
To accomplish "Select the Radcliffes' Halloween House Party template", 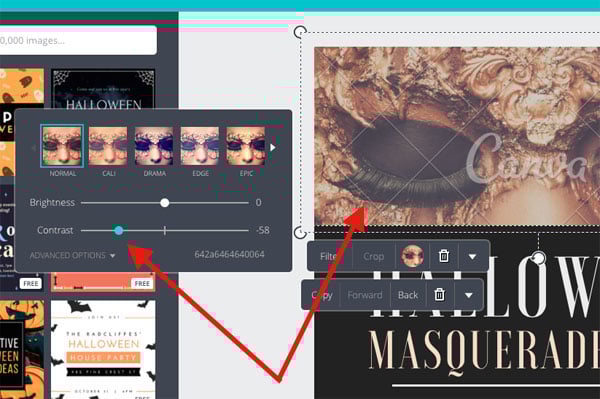I will tap(103, 349).
